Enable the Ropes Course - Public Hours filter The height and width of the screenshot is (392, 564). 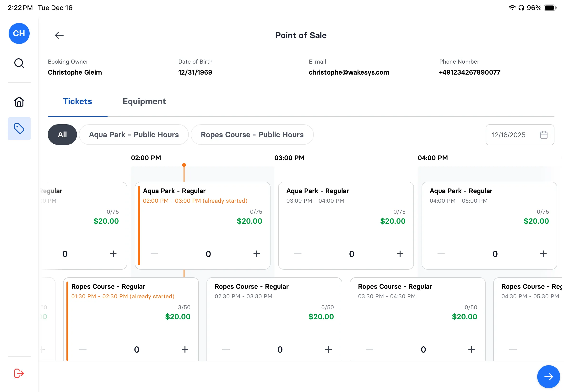(252, 134)
